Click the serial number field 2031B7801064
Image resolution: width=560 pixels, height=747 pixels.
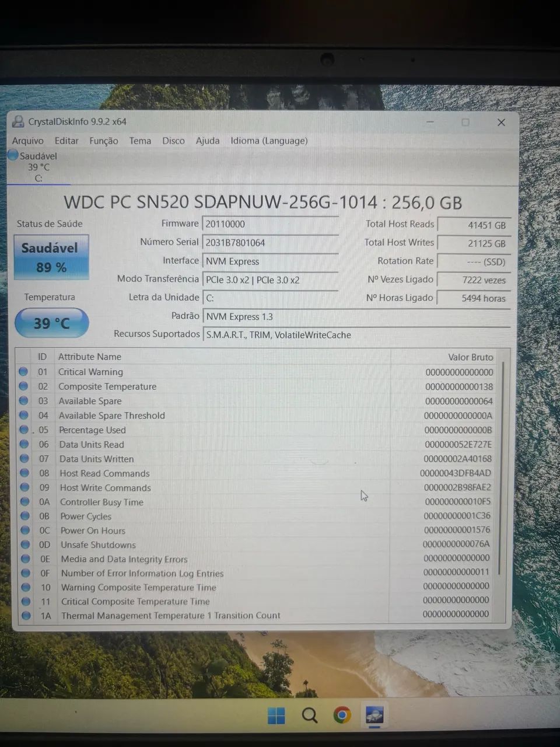pyautogui.click(x=270, y=243)
